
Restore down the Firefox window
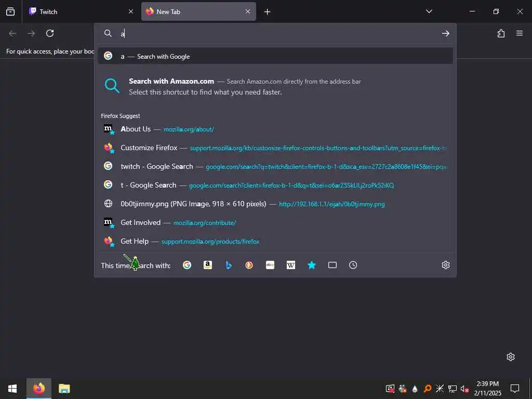pos(496,11)
